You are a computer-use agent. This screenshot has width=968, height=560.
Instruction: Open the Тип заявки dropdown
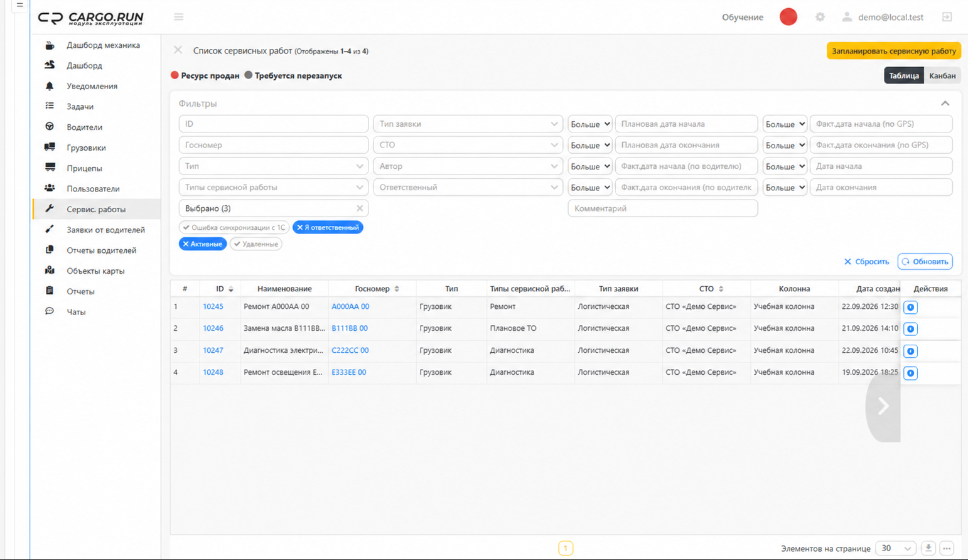[468, 124]
